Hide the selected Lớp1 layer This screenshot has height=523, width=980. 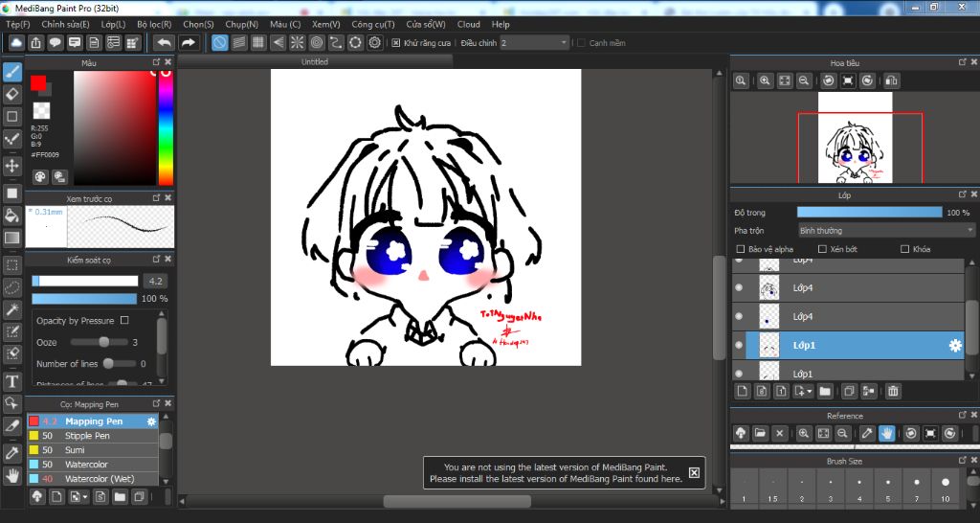739,346
